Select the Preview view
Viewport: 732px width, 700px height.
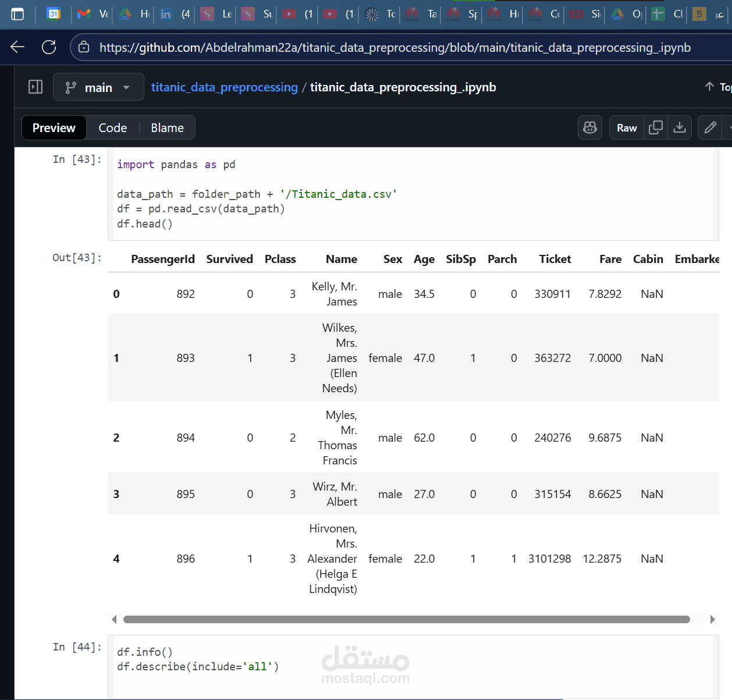[x=54, y=128]
